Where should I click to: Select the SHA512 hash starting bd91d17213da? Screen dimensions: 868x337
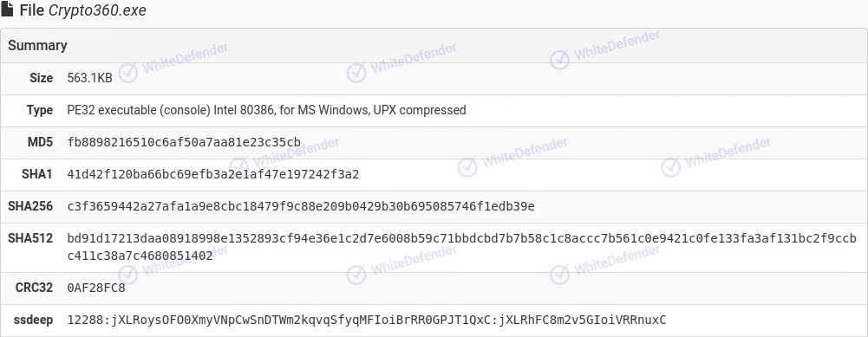click(462, 248)
